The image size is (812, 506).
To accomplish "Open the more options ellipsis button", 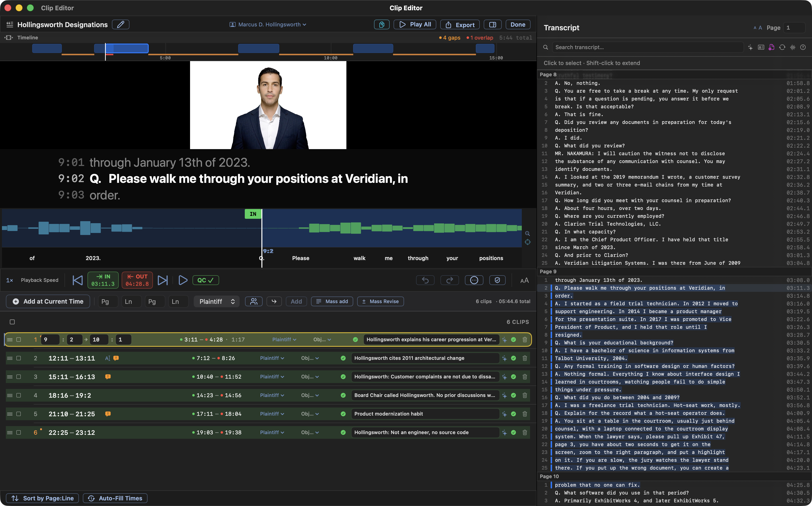I will click(x=474, y=280).
